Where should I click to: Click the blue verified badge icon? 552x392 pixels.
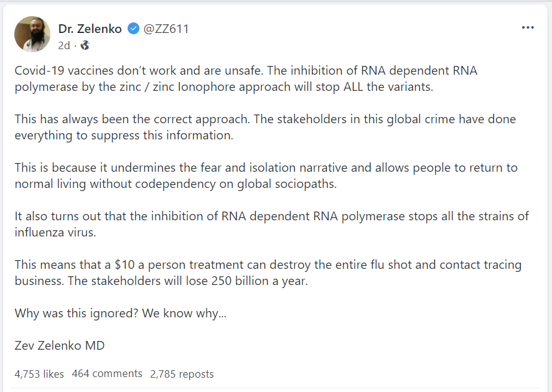tap(133, 29)
